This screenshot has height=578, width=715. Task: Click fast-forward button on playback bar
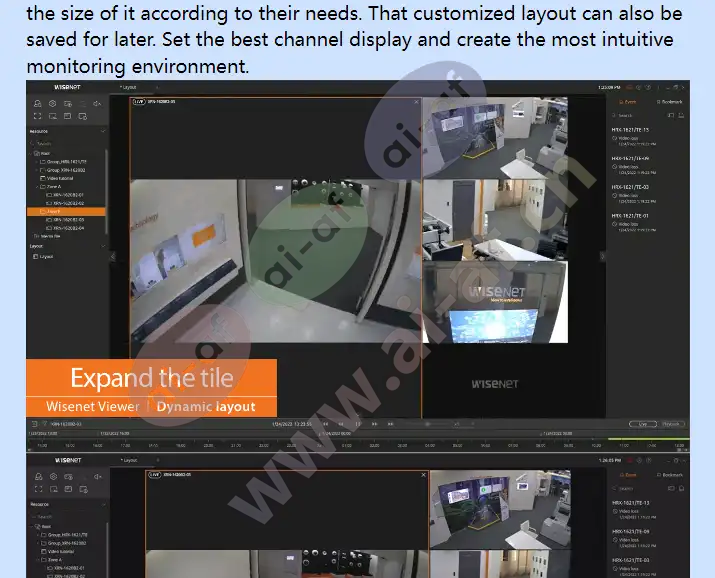(374, 424)
